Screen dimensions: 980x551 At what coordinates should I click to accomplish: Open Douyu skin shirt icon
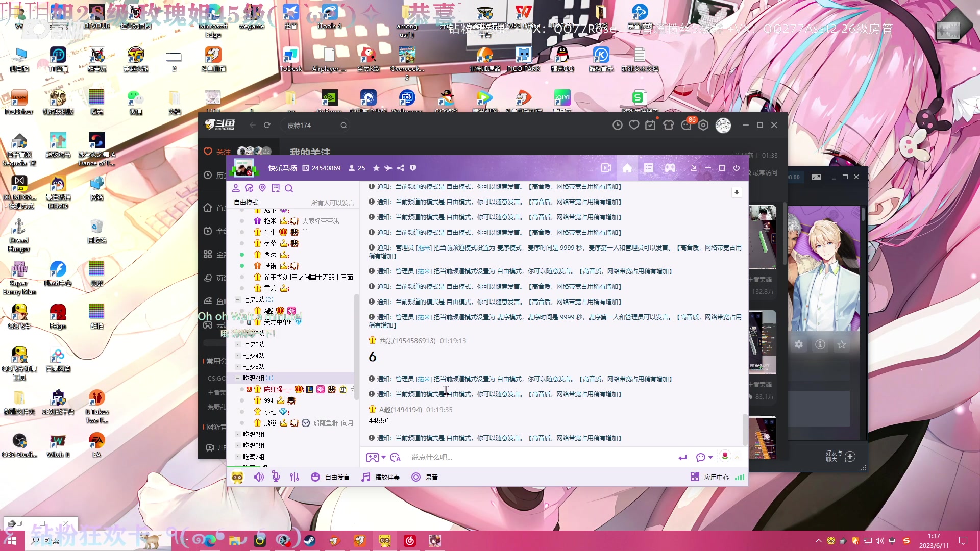pyautogui.click(x=668, y=125)
